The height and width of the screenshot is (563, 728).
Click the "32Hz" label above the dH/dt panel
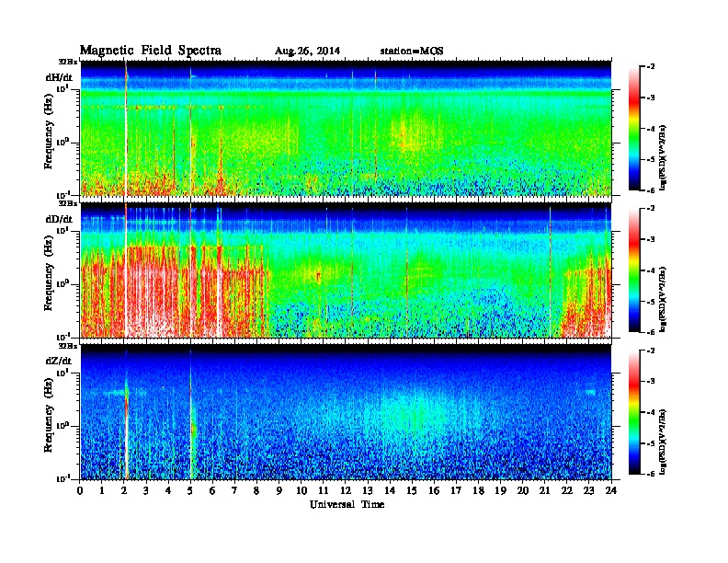[67, 62]
